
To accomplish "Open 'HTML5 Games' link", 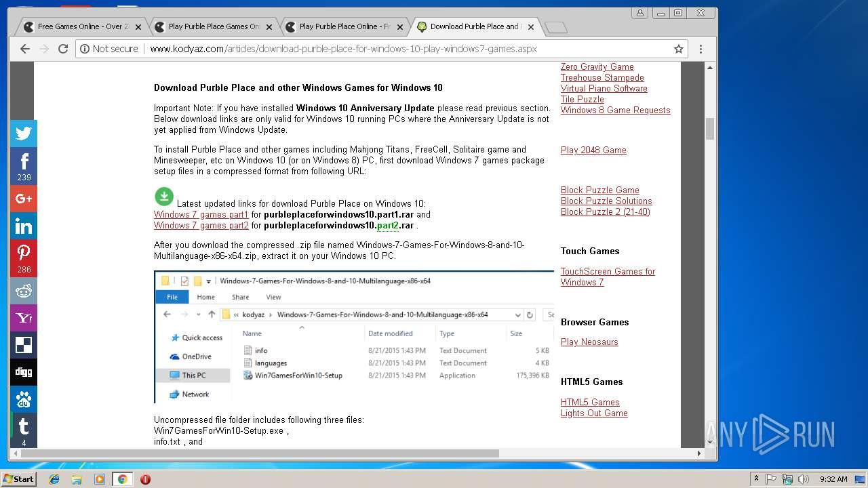I will point(590,403).
